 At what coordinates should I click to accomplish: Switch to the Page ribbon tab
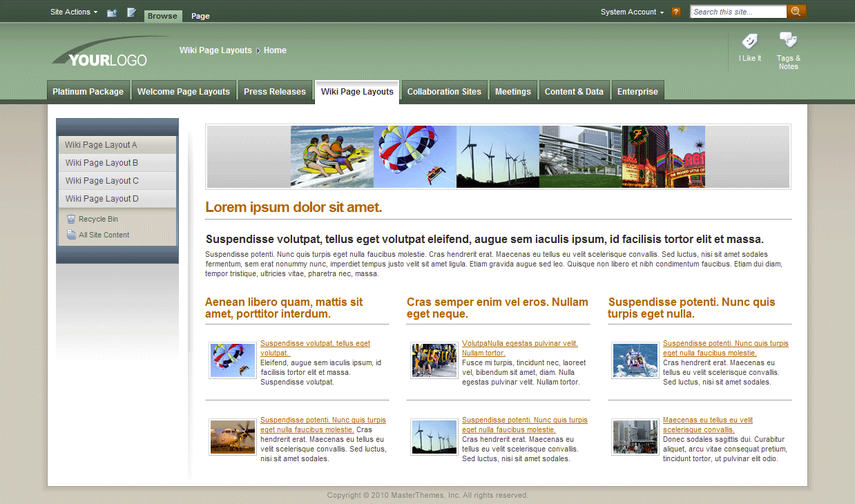pyautogui.click(x=200, y=15)
